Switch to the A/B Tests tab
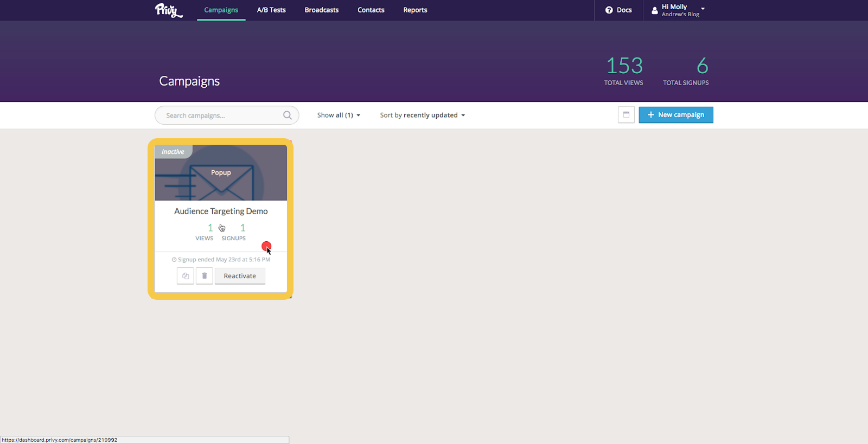Screen dimensions: 868x444 point(271,10)
